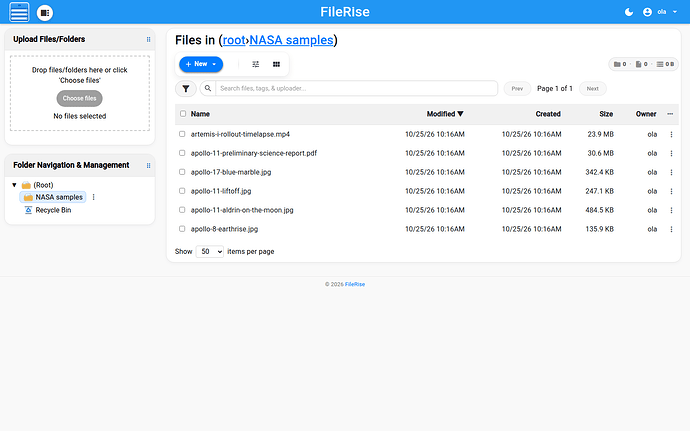Toggle the panel layout icon in the header
Image resolution: width=690 pixels, height=431 pixels.
point(45,13)
